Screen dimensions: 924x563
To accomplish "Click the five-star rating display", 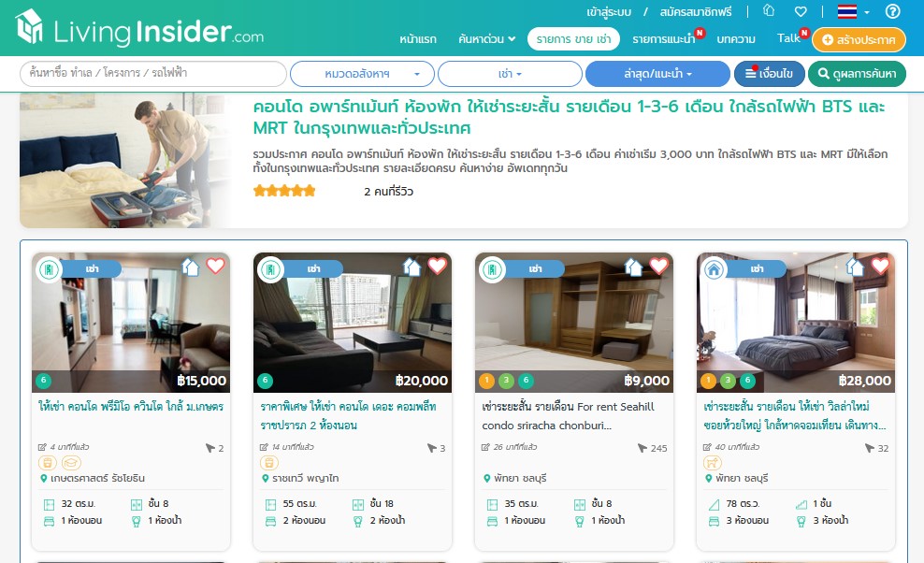I will pyautogui.click(x=284, y=191).
